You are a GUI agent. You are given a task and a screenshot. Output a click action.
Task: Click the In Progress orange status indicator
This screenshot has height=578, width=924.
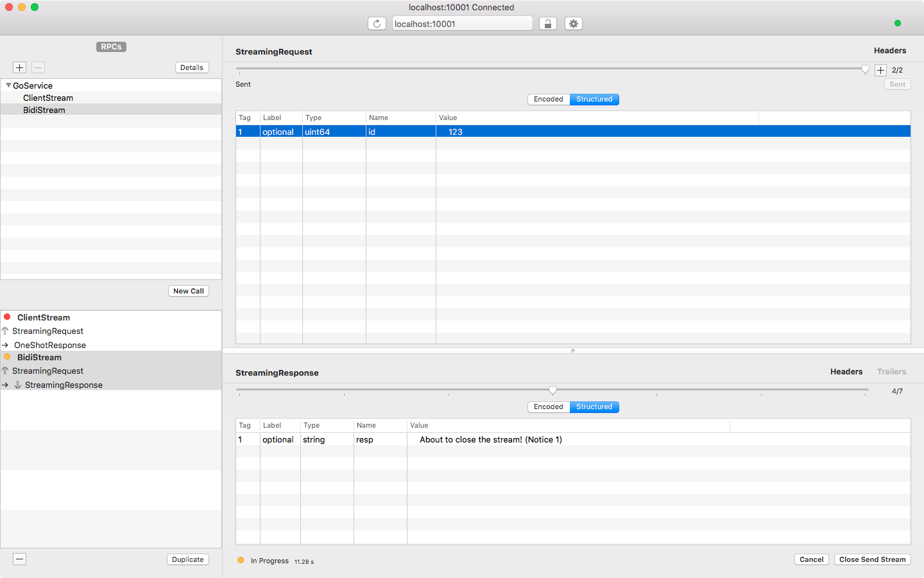tap(241, 560)
